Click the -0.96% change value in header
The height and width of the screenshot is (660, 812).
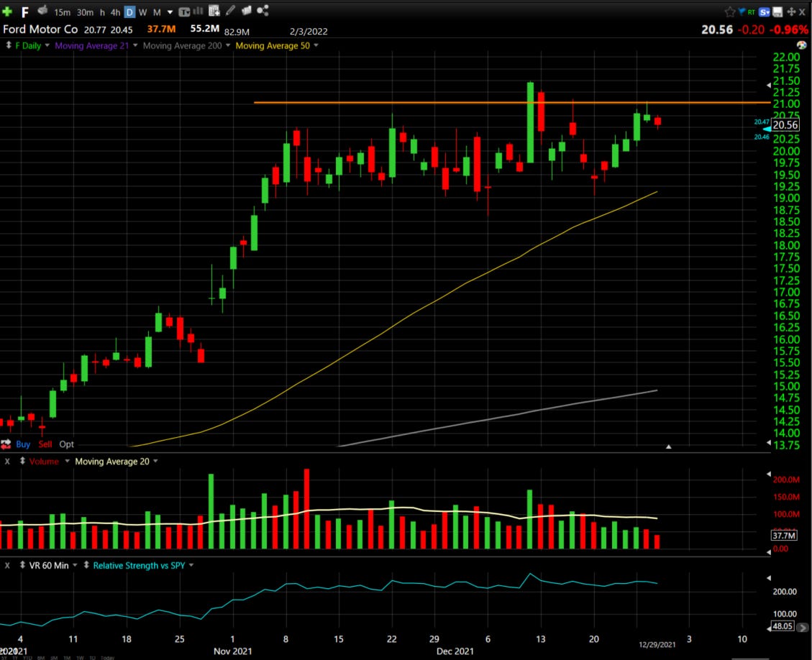tap(789, 29)
